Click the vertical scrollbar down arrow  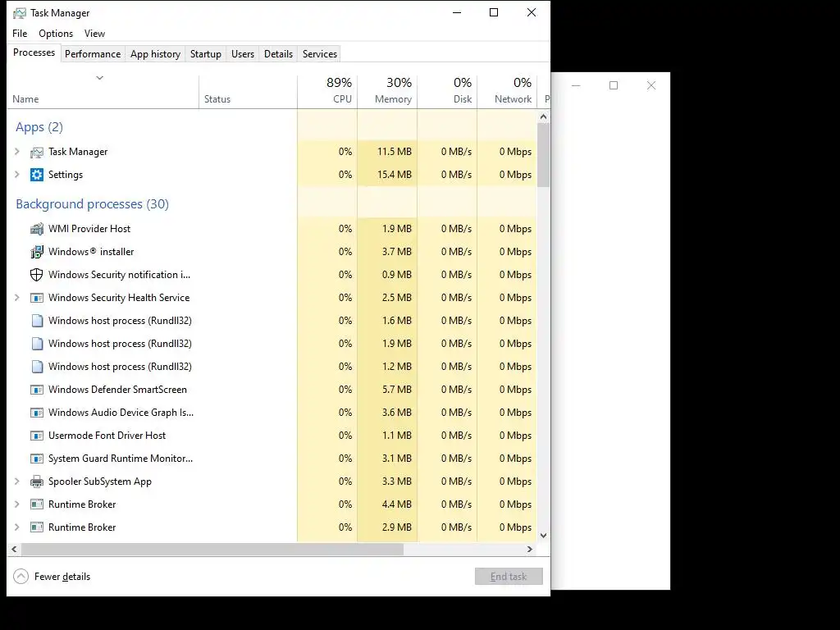[544, 535]
